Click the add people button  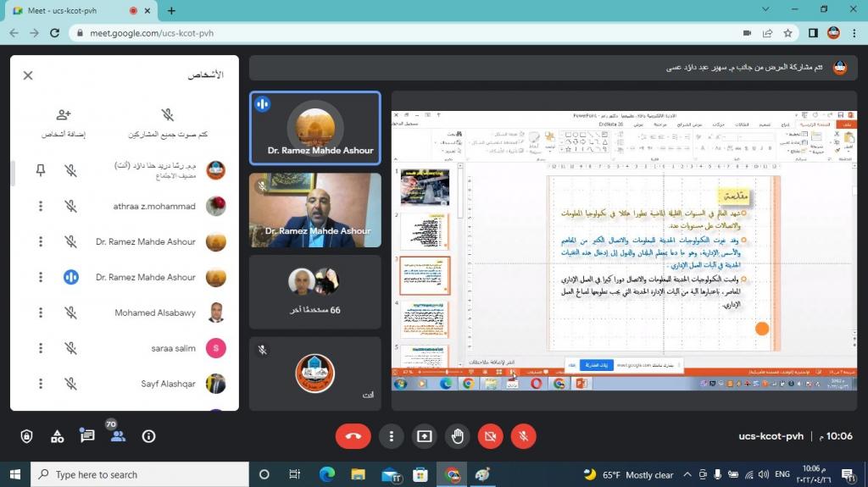64,123
